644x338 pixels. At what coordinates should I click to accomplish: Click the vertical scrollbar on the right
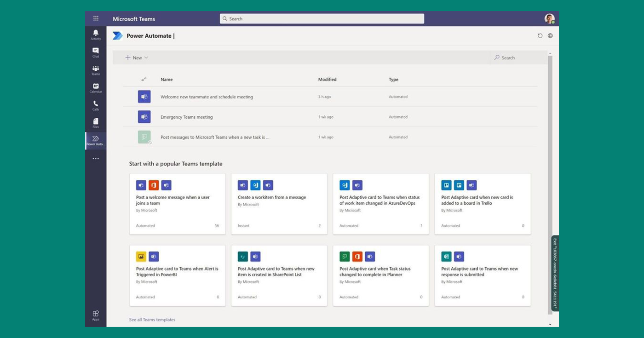(550, 184)
